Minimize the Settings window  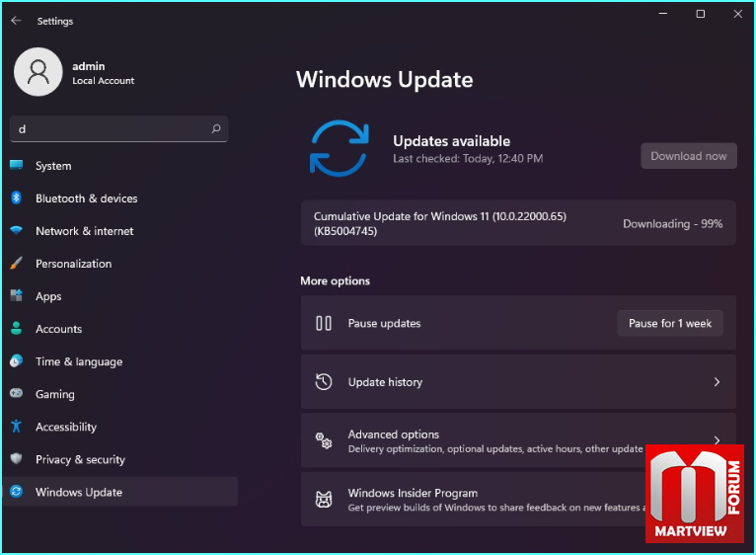pos(663,14)
